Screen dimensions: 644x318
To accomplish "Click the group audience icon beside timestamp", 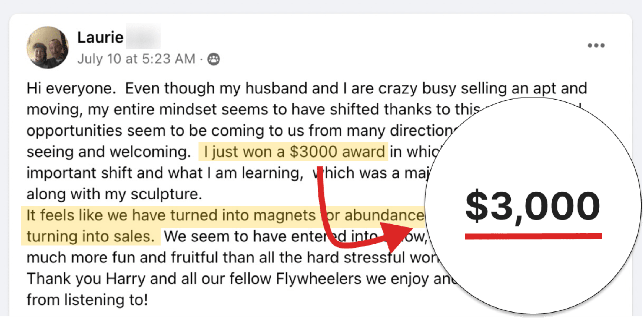I will point(214,59).
